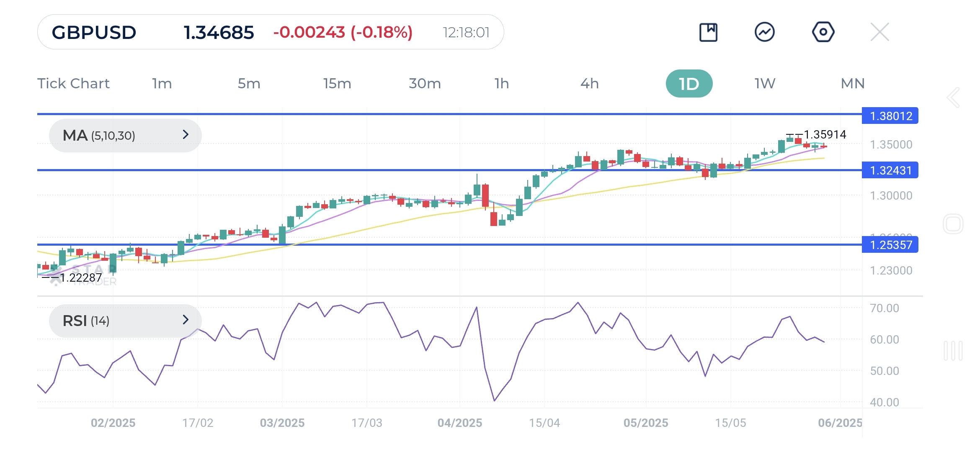The height and width of the screenshot is (452, 980).
Task: Select the Tick Chart view
Action: (x=74, y=83)
